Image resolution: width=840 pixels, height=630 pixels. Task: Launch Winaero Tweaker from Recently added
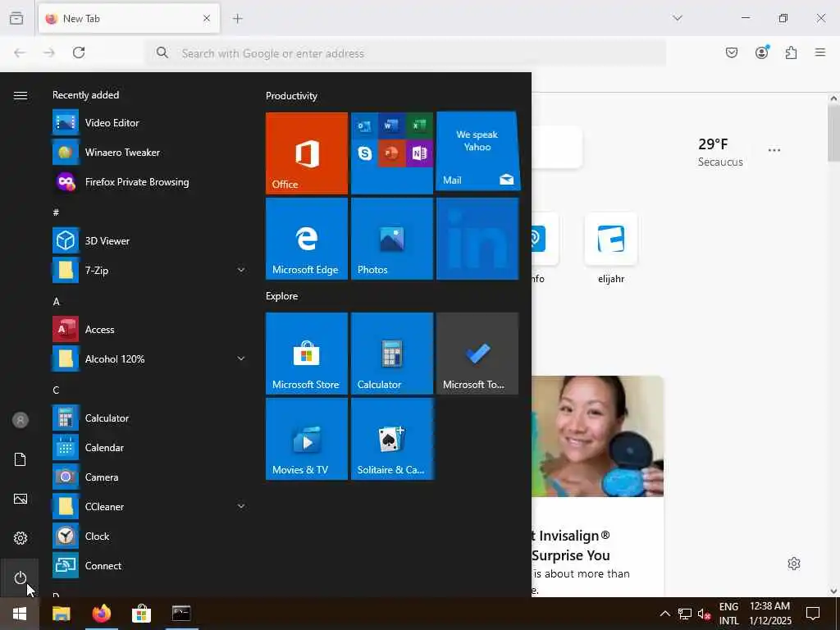(x=149, y=152)
